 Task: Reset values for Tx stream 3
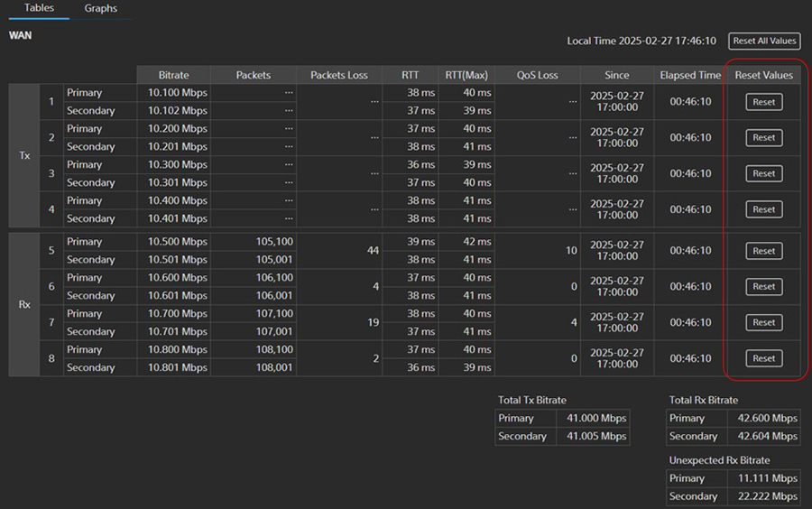[x=764, y=173]
